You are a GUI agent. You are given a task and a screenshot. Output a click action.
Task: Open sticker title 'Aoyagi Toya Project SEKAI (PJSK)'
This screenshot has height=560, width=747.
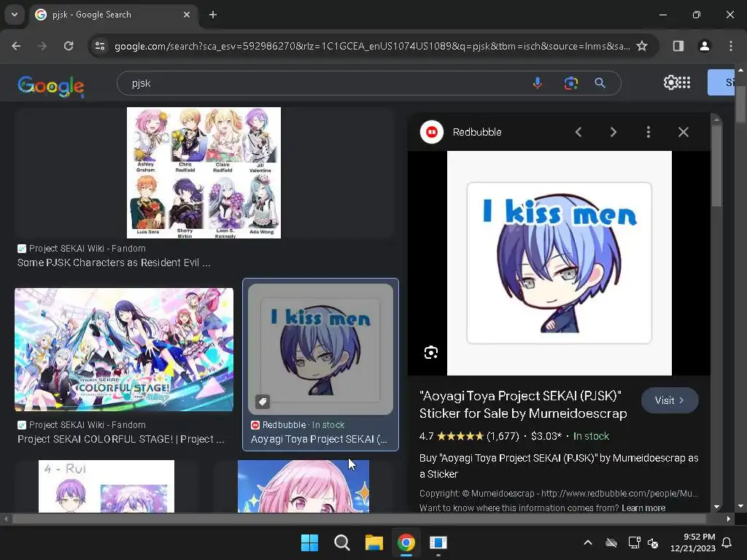click(x=523, y=405)
